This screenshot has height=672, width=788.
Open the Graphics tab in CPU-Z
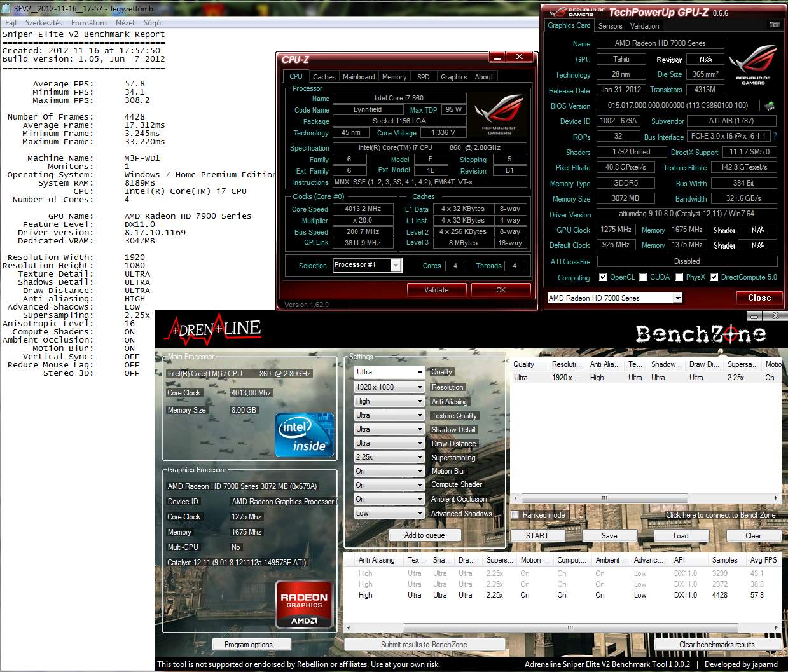pyautogui.click(x=454, y=77)
